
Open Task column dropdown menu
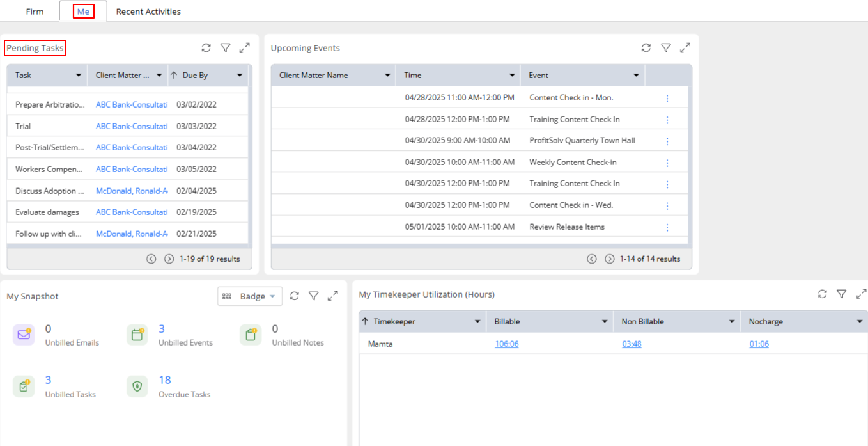[x=79, y=76]
